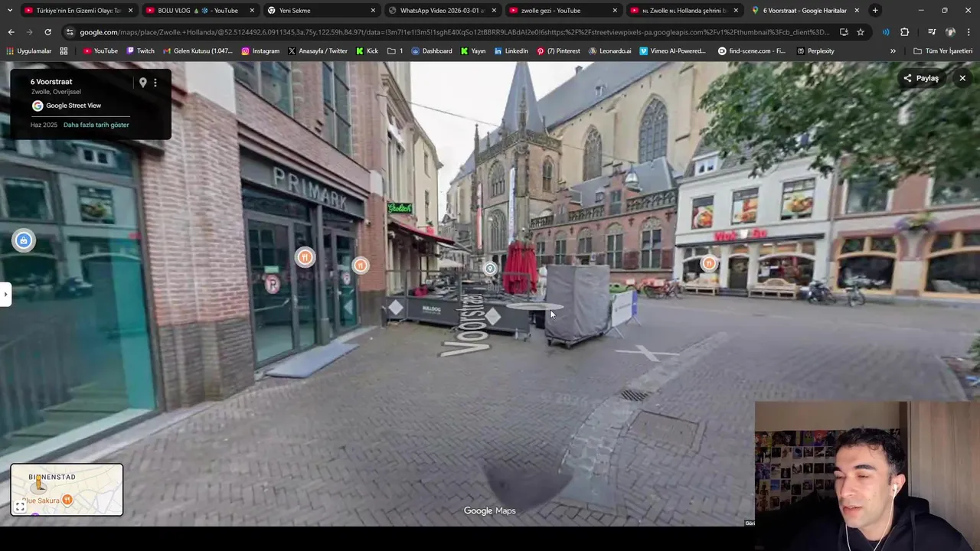980x551 pixels.
Task: Close the zwolle gezi YouTube tab
Action: coord(615,11)
